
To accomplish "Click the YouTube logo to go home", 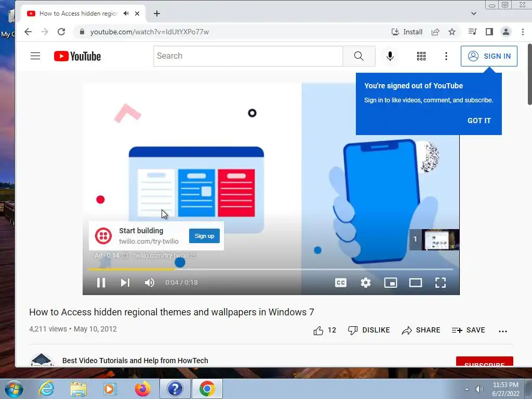I will click(77, 56).
